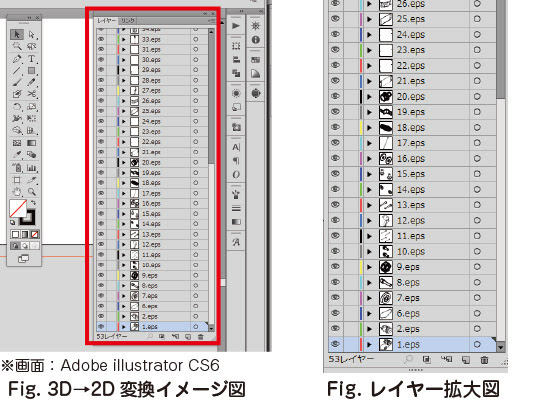Open the Layers panel flyout menu
The width and height of the screenshot is (554, 401).
[x=211, y=21]
